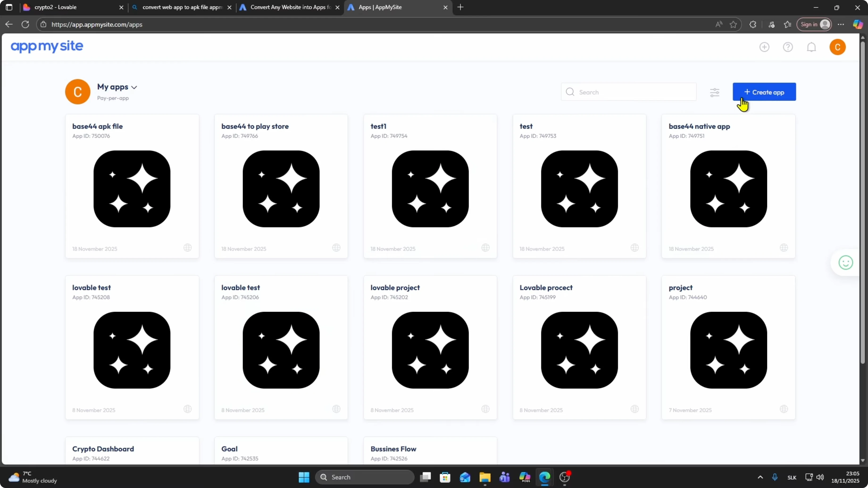Click globe icon on base44 to play store card

pyautogui.click(x=336, y=248)
